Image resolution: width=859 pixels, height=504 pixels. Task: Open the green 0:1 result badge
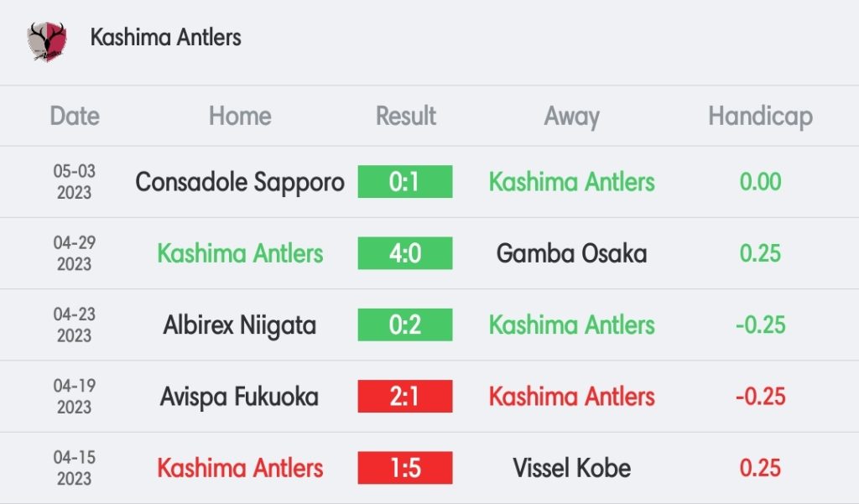(x=405, y=181)
